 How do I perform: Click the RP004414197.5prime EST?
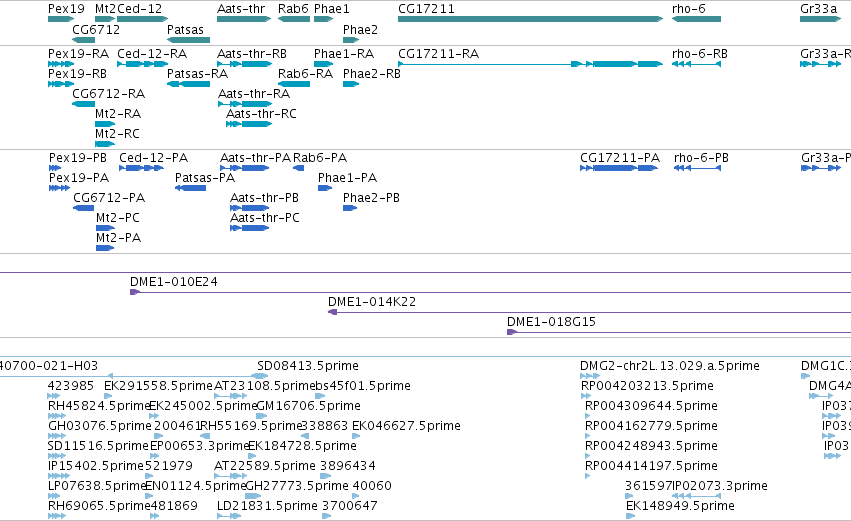[588, 476]
